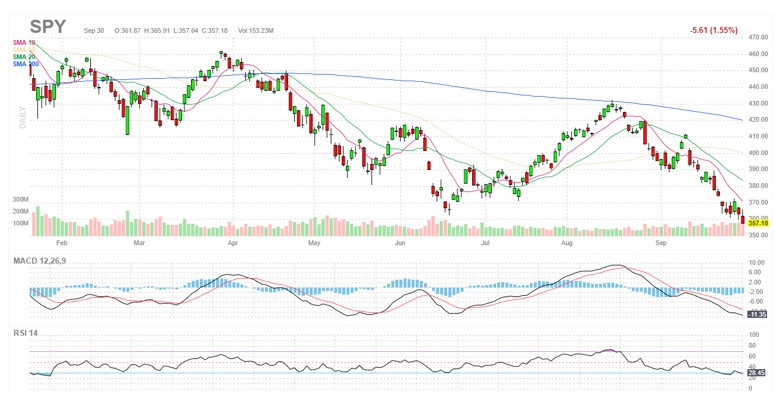This screenshot has width=774, height=405.
Task: Click the MACD axis label '6.00'
Action: coord(757,273)
